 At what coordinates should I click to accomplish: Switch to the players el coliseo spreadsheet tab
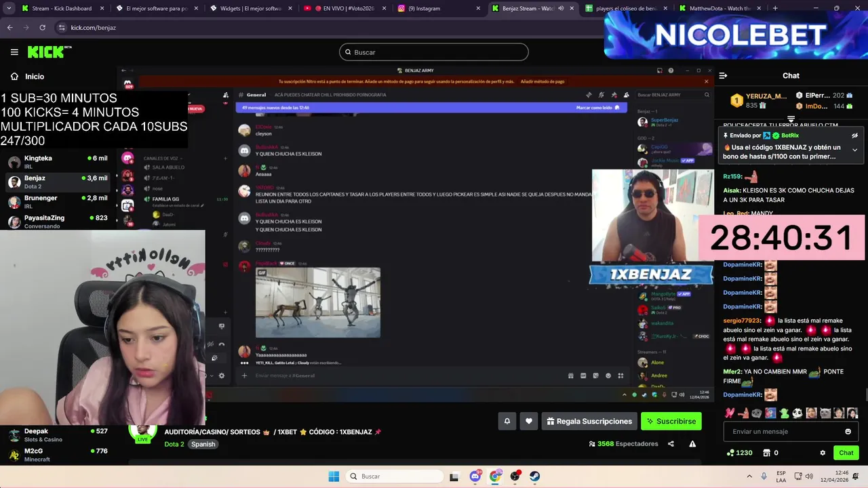pos(625,9)
